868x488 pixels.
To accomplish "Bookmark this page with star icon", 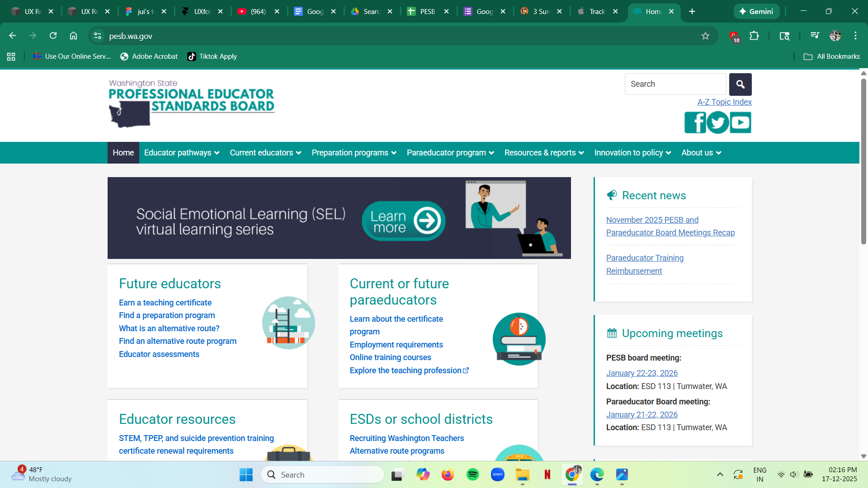I will [705, 36].
